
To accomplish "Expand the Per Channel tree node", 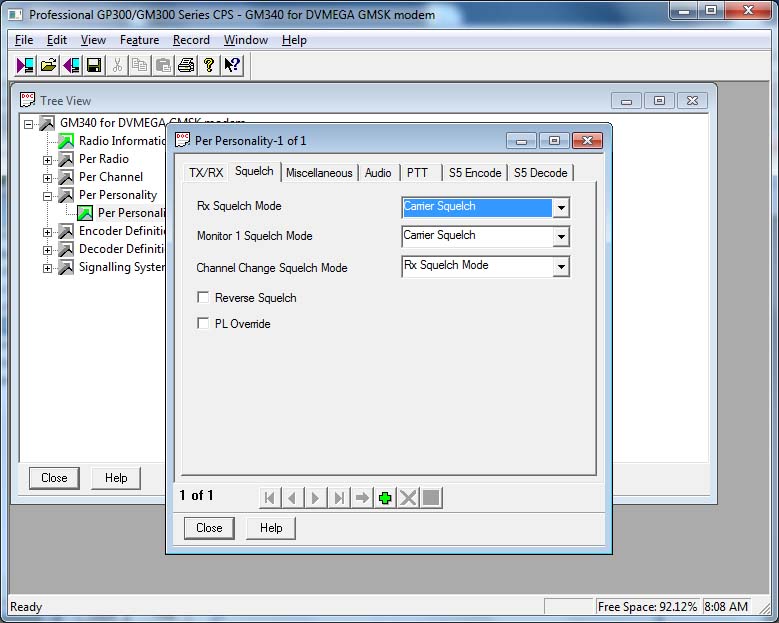I will pos(47,178).
